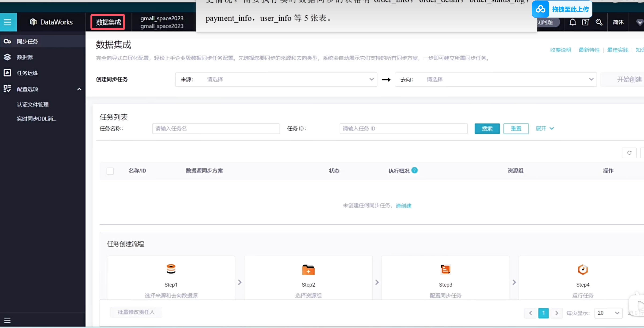Screen dimensions: 644x328
Task: Click the hamburger menu icon at top-left
Action: tap(8, 22)
